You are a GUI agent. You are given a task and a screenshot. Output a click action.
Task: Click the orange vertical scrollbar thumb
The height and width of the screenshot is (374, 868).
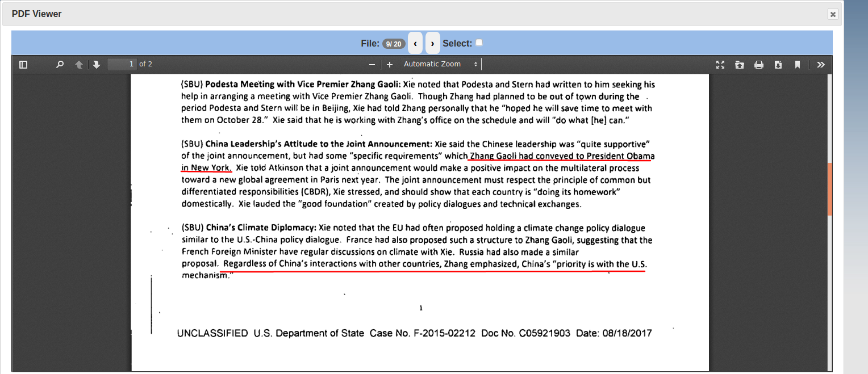point(829,189)
